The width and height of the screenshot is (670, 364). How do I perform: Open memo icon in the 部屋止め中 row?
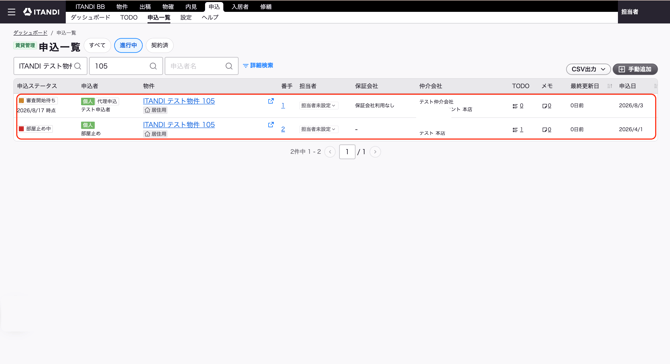pyautogui.click(x=547, y=129)
